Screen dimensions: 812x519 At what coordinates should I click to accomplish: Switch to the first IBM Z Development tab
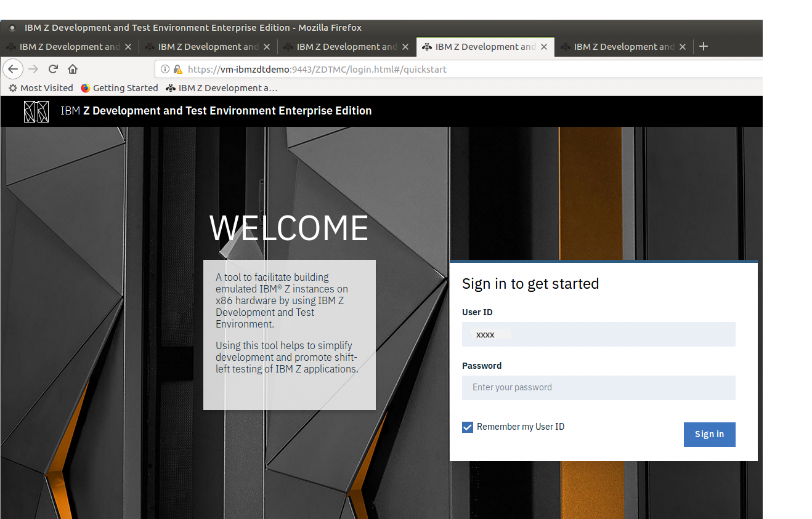[x=68, y=46]
